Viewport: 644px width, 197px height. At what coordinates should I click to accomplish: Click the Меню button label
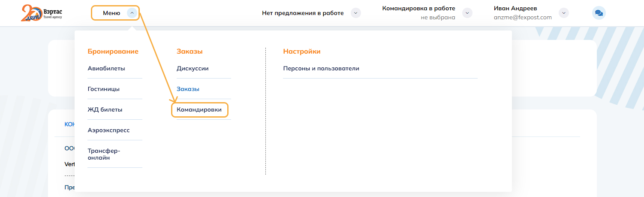point(111,13)
